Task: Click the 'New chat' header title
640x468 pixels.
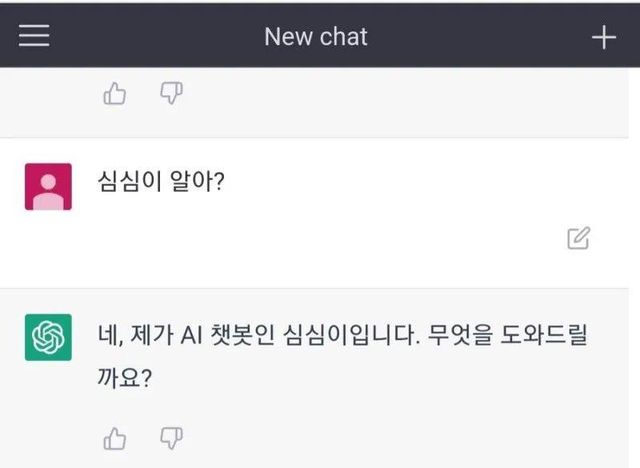Action: [x=315, y=37]
